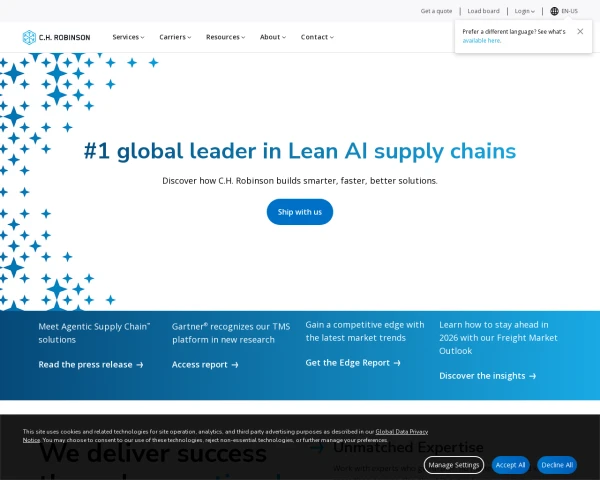Expand the Login dropdown

pos(525,11)
